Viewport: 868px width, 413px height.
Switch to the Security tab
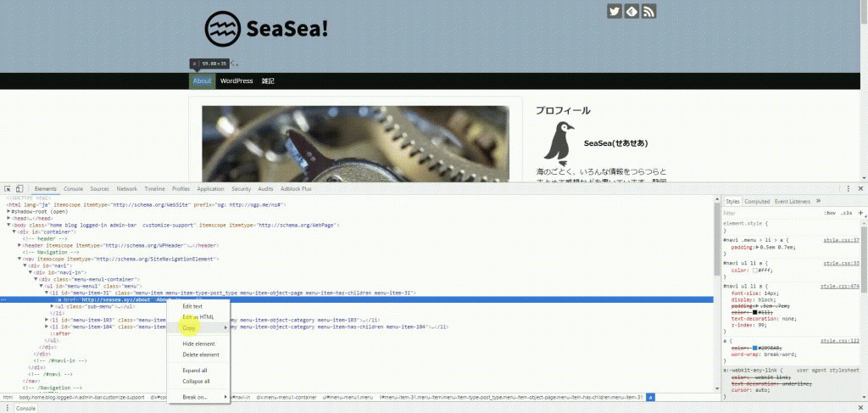(x=242, y=189)
